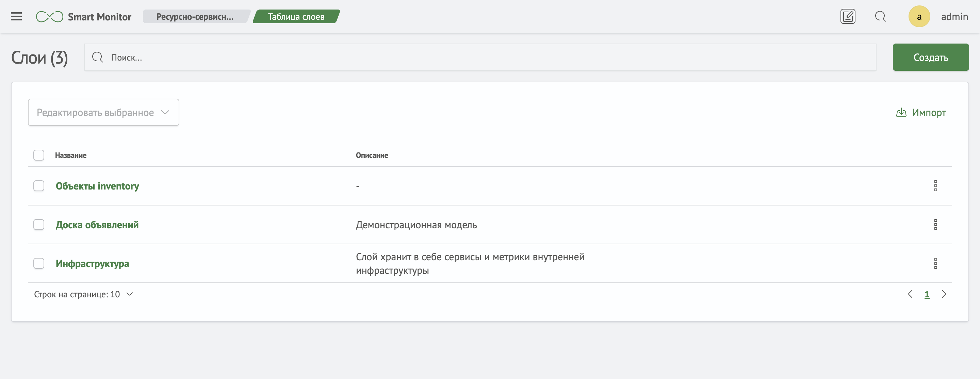Screen dimensions: 980x379
Task: Expand Редактировать выбранное dropdown
Action: (103, 112)
